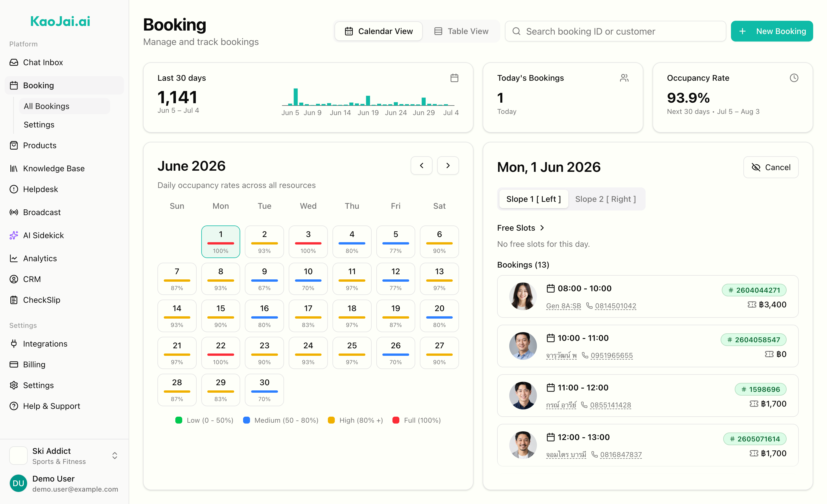Open the Broadcast sidebar icon

14,212
